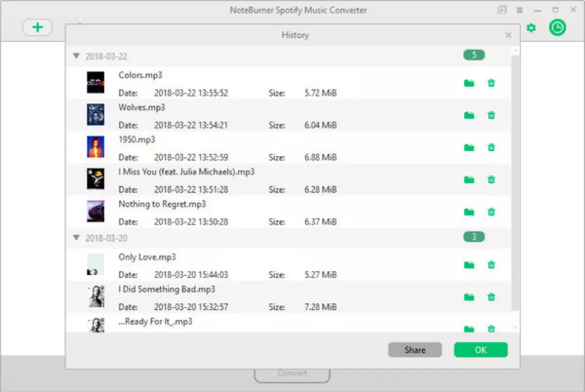Delete Nothing to Regret.mp3 entry
This screenshot has width=585, height=392.
491,212
